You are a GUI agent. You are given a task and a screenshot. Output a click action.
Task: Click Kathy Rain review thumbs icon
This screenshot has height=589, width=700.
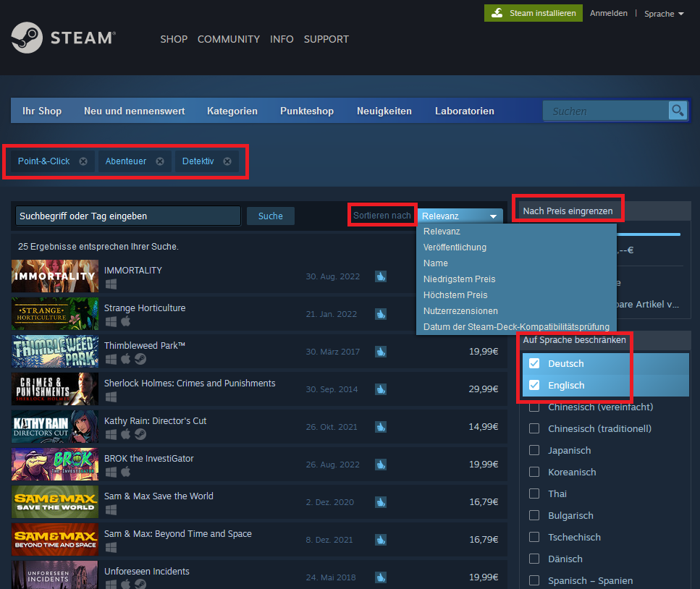380,427
